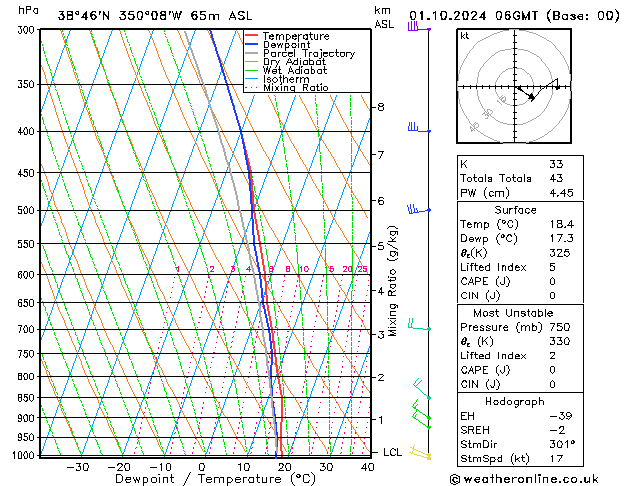This screenshot has height=486, width=629.
Task: Click the date header 01.10.2024 06GMT
Action: [x=473, y=16]
